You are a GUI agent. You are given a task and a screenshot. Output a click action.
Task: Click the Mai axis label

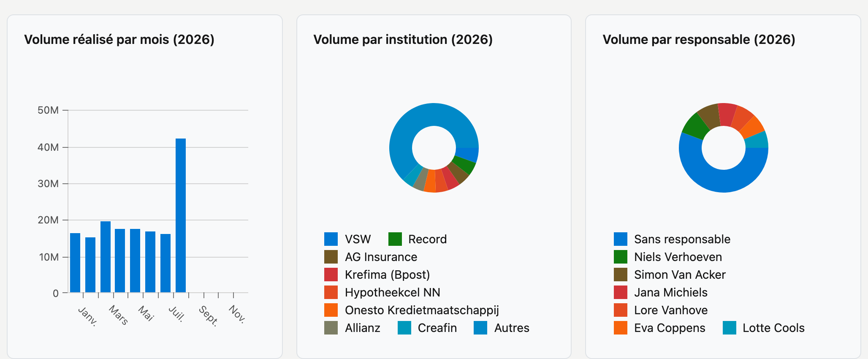(146, 313)
